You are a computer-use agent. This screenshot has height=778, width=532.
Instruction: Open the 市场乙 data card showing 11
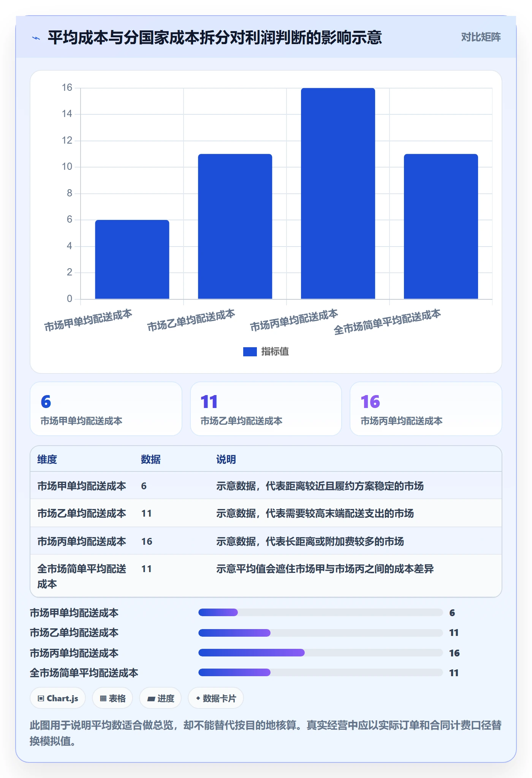pos(266,409)
